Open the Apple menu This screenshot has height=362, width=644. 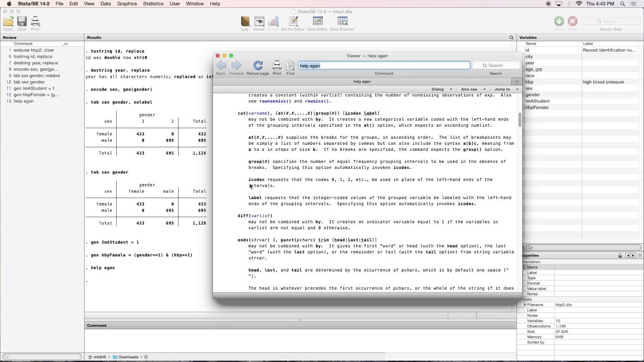(x=9, y=4)
